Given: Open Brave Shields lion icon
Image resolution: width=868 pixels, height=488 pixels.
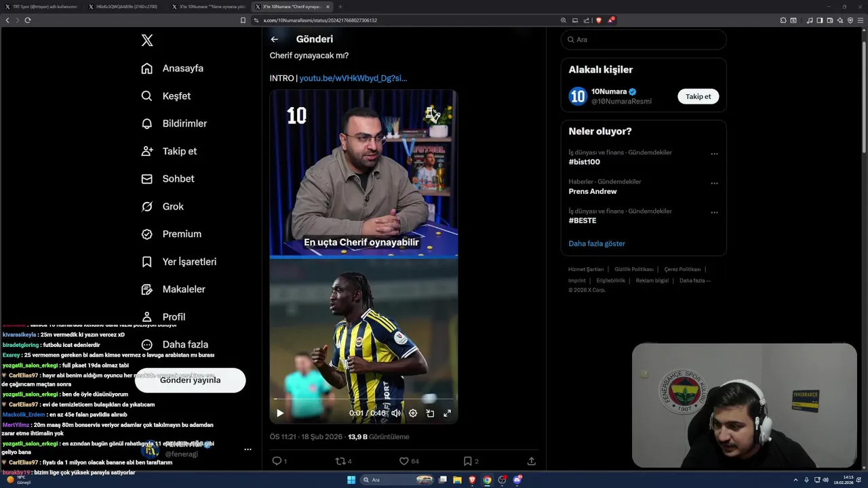Looking at the screenshot, I should 599,20.
